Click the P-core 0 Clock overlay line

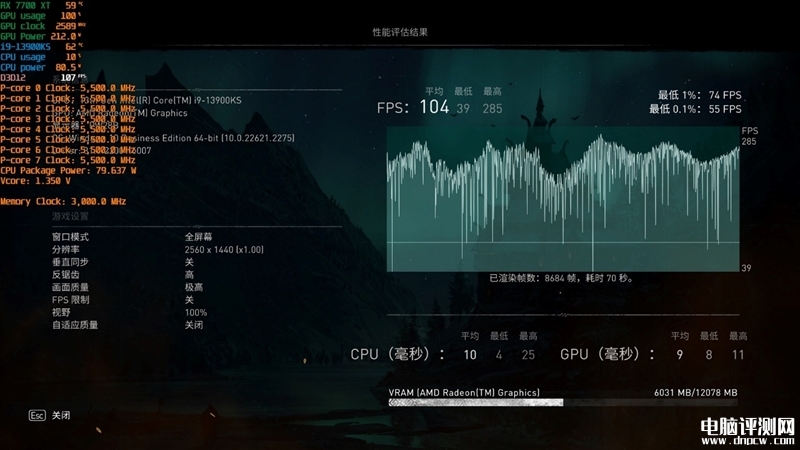68,88
